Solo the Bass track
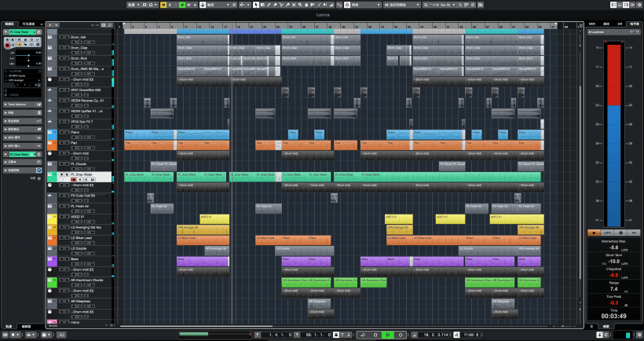Viewport: 644px width, 341px height. pyautogui.click(x=67, y=258)
